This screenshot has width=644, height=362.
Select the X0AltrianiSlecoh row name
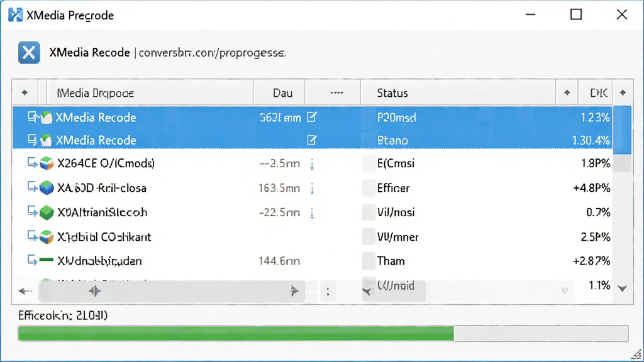click(103, 212)
